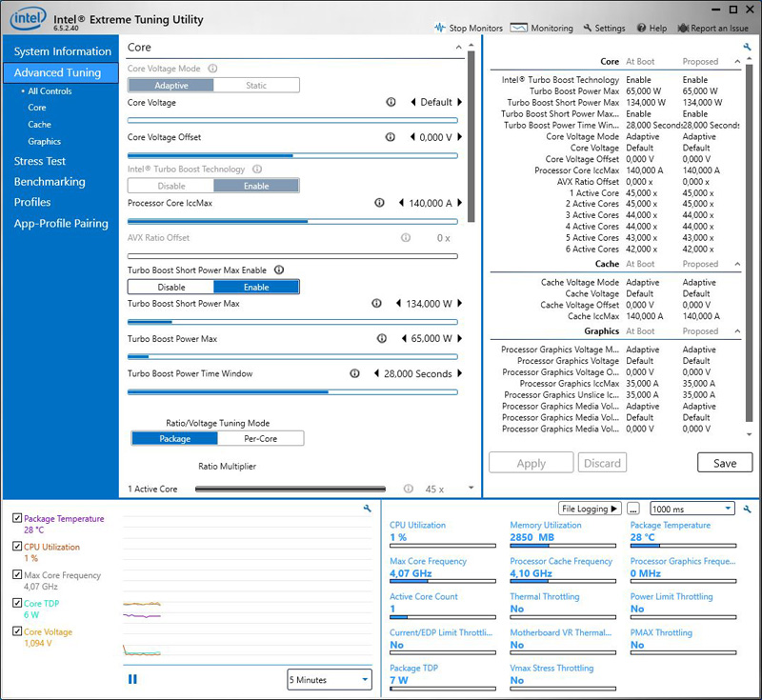Click wrench icon above the monitoring graph
762x700 pixels.
(368, 509)
